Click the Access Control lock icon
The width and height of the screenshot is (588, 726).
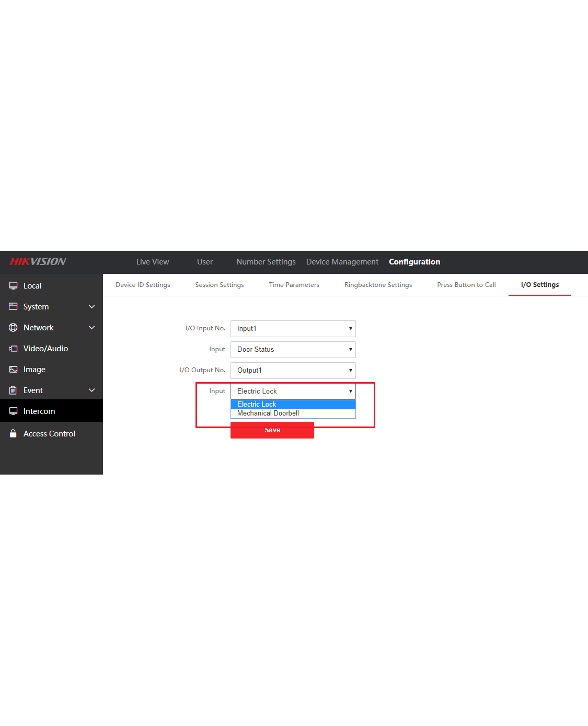click(14, 434)
